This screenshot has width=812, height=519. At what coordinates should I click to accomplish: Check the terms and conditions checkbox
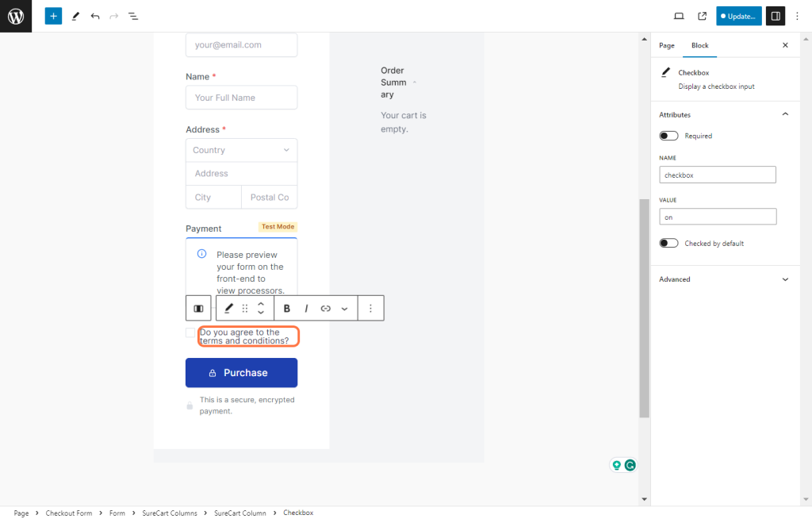click(190, 333)
